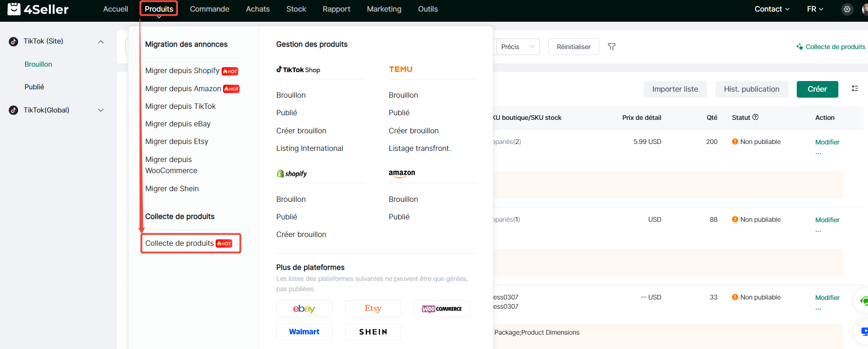Open Amazon Publié
Image resolution: width=868 pixels, height=349 pixels.
pos(399,217)
